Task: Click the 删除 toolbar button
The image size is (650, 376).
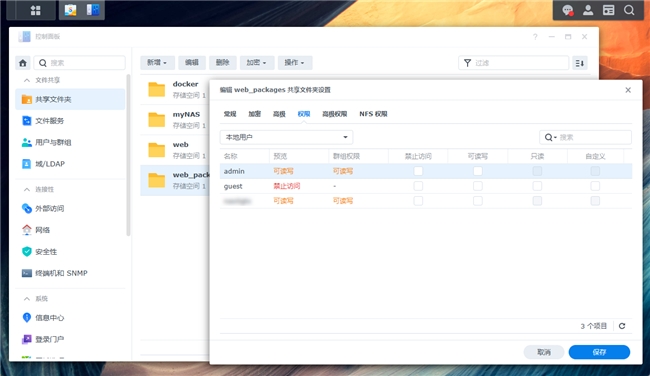Action: point(223,63)
